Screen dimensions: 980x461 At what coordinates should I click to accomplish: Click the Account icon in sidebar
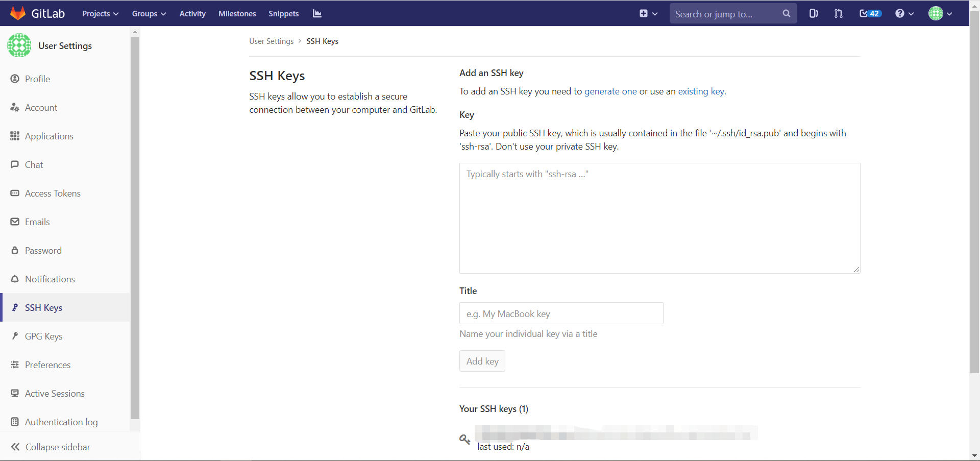(x=15, y=107)
